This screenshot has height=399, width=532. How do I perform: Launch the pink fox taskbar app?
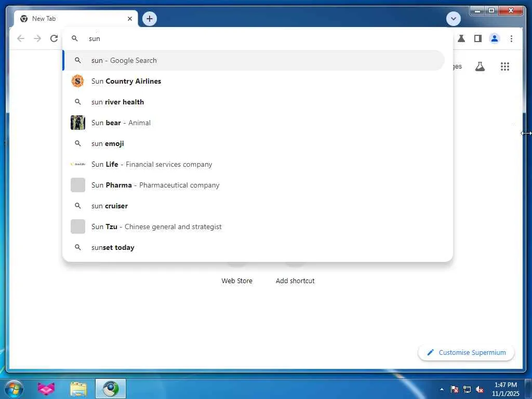pos(46,389)
